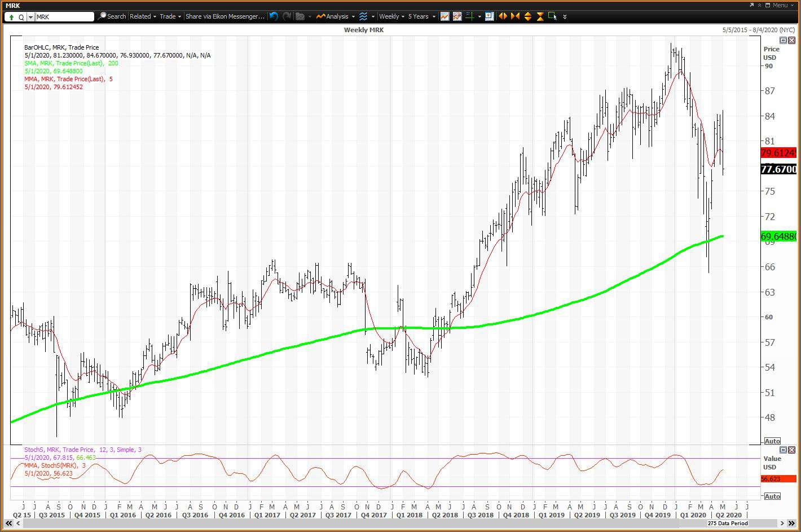801x532 pixels.
Task: Click the orange horizontal expand arrows icon
Action: click(503, 16)
